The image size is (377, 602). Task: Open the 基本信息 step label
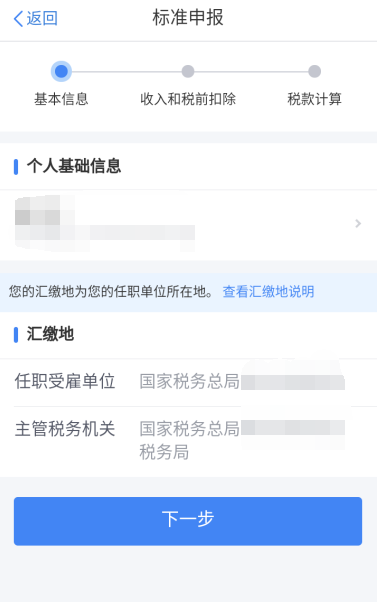pyautogui.click(x=61, y=99)
